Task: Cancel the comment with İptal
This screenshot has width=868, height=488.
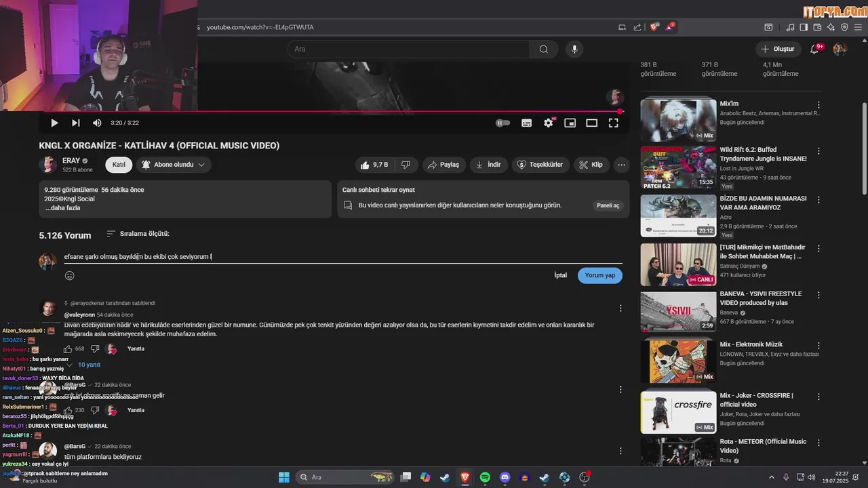Action: click(x=560, y=275)
